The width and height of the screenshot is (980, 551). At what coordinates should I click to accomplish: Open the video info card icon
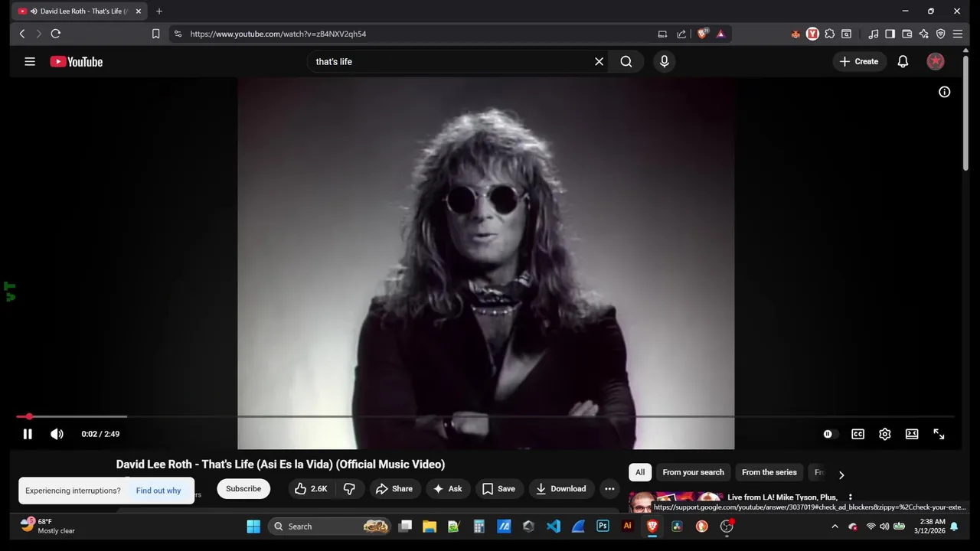click(945, 92)
